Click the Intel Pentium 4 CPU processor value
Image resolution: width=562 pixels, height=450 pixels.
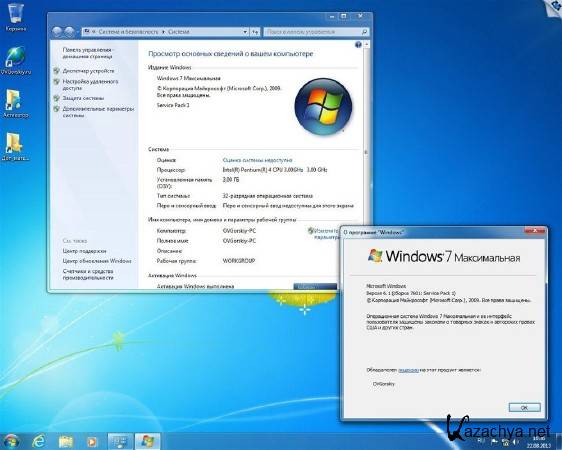click(275, 169)
